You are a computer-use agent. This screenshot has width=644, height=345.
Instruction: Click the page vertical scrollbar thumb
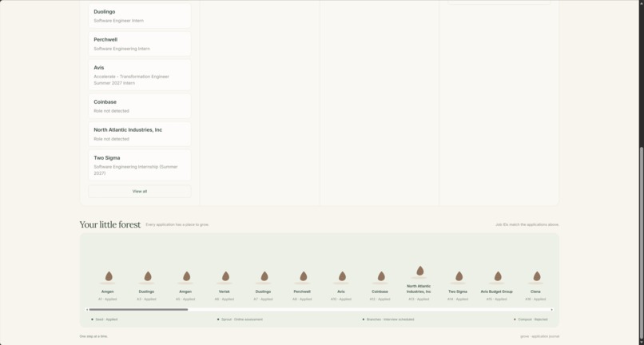(x=641, y=244)
